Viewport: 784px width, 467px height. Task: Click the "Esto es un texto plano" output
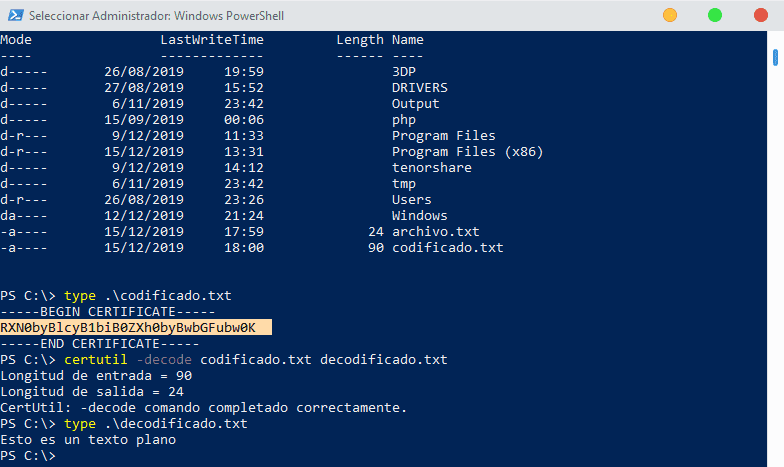pos(88,440)
